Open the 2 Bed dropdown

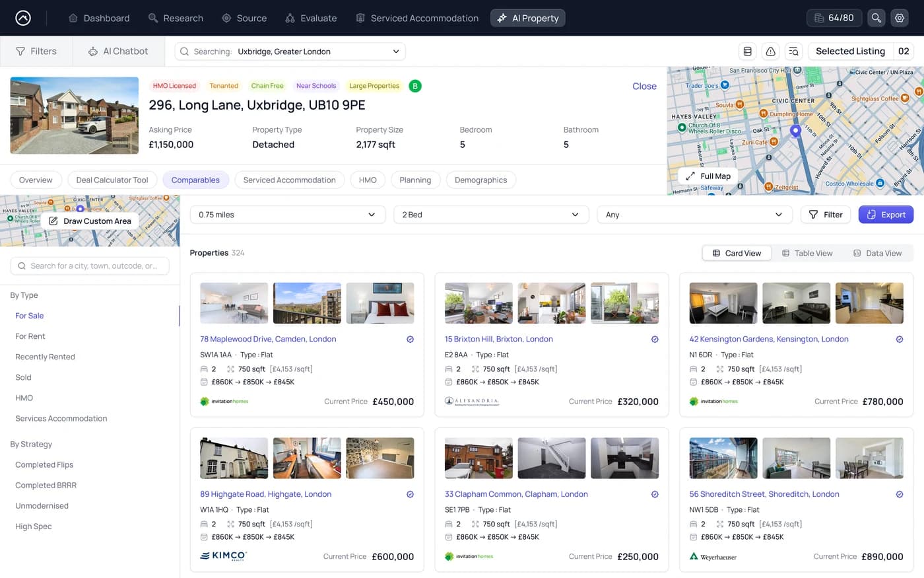click(x=490, y=215)
